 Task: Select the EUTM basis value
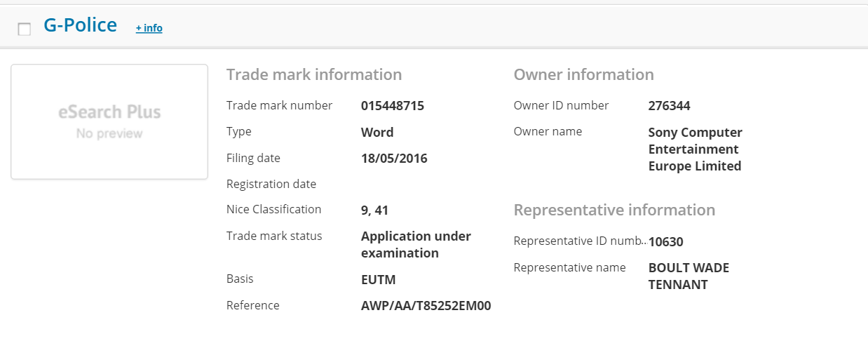pos(378,280)
